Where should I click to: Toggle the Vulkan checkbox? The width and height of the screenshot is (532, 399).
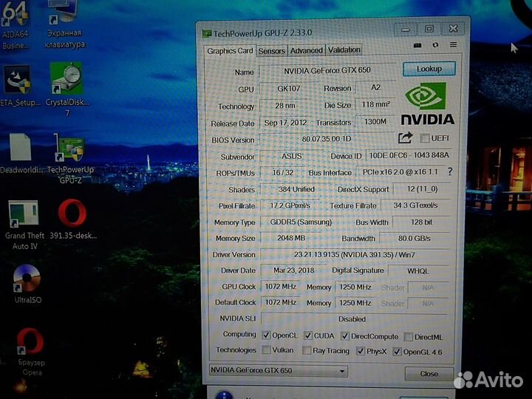[266, 349]
